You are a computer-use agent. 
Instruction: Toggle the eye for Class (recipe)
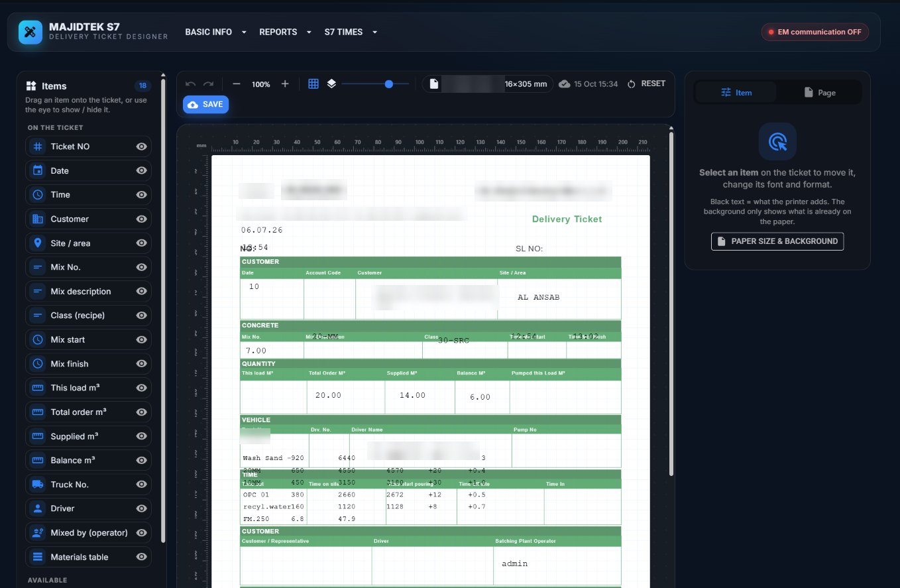(141, 316)
